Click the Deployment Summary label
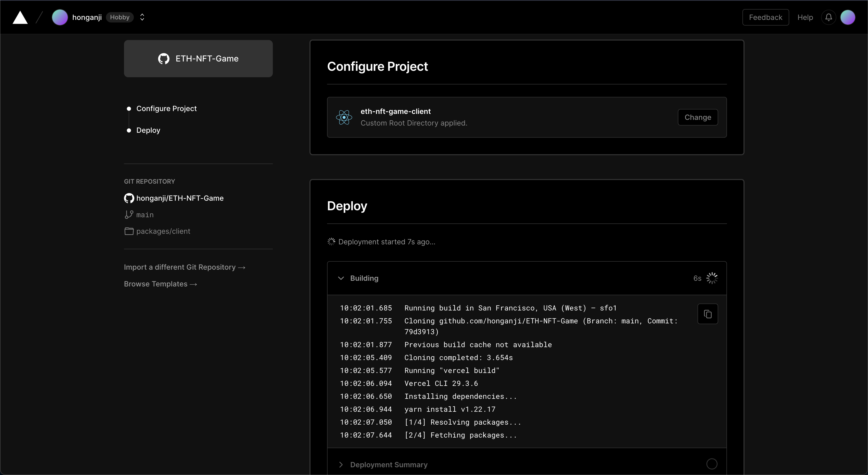868x475 pixels. tap(389, 465)
